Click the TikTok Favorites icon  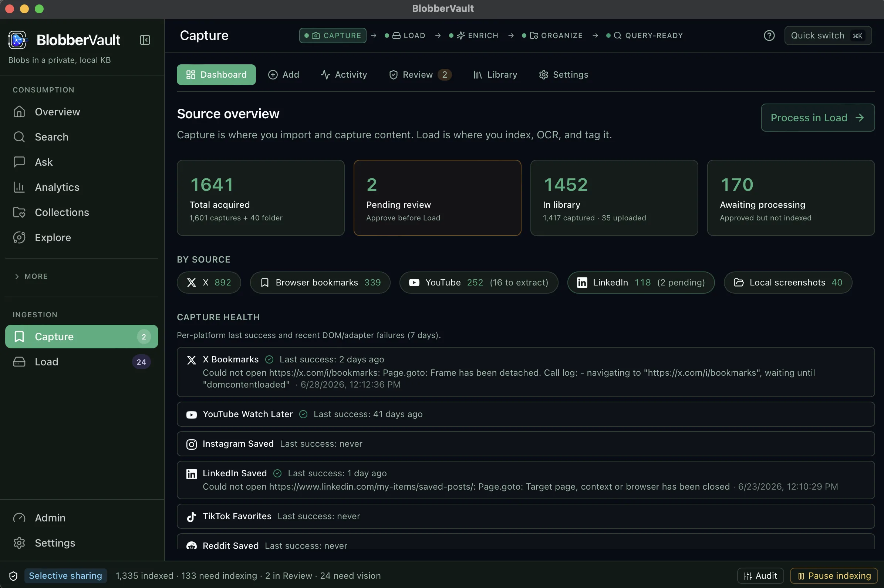191,517
